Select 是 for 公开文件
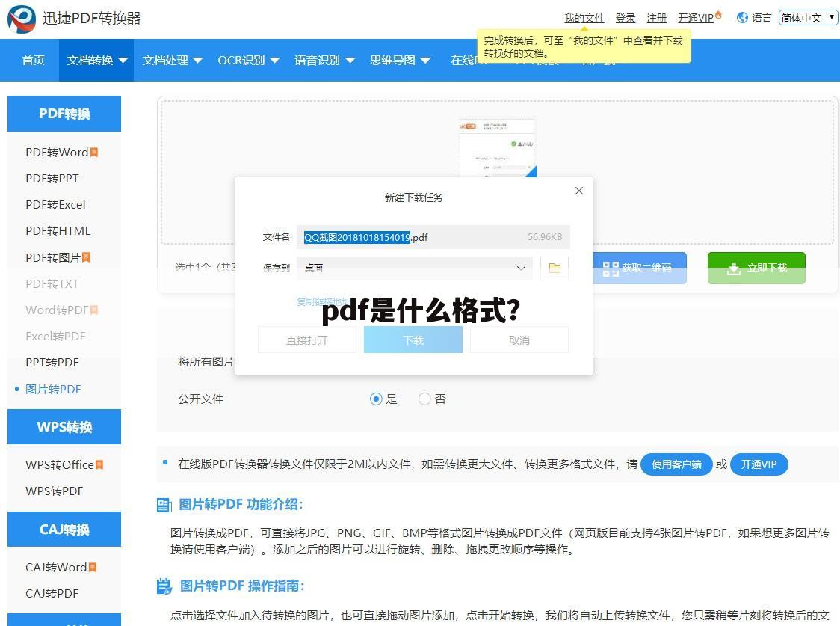The height and width of the screenshot is (626, 840). tap(376, 399)
